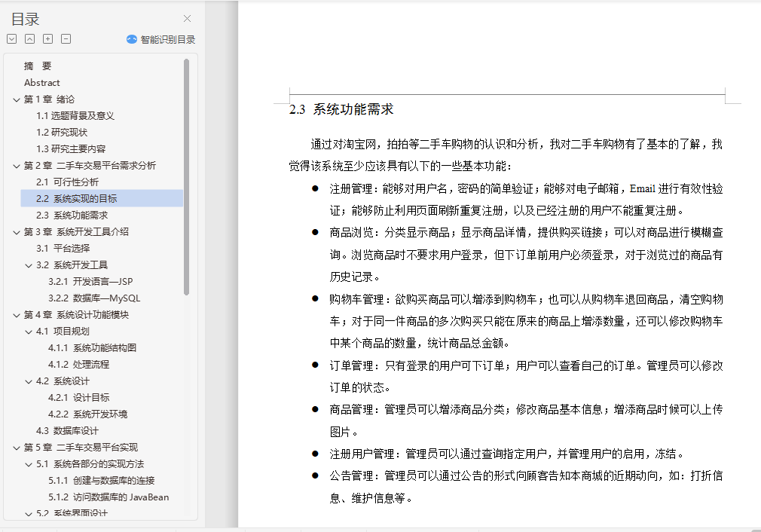Viewport: 761px width, 532px height.
Task: Click the plus icon to expand outline level
Action: (48, 39)
